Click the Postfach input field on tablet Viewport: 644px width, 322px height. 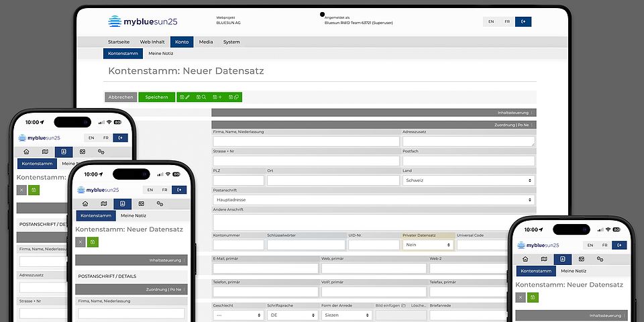(x=469, y=160)
